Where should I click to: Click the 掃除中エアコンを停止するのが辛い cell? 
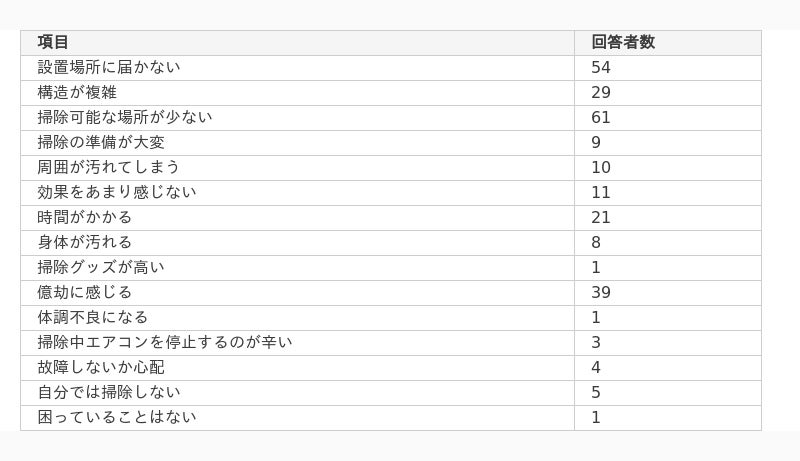pyautogui.click(x=297, y=342)
